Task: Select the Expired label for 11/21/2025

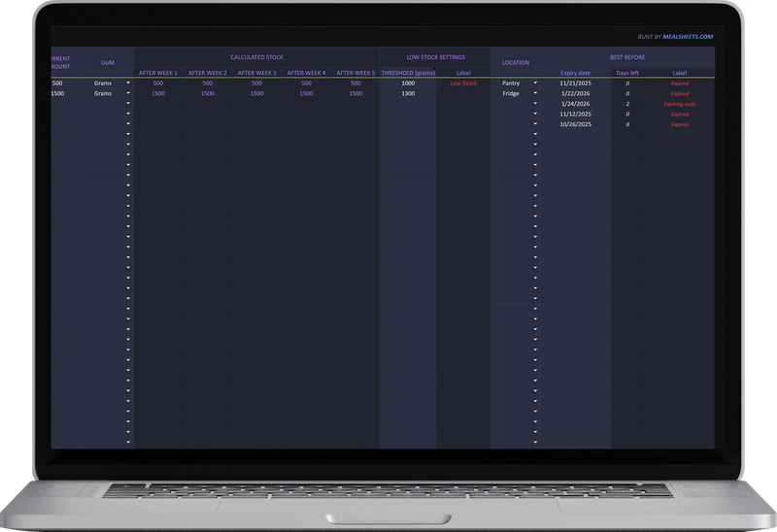Action: tap(679, 83)
